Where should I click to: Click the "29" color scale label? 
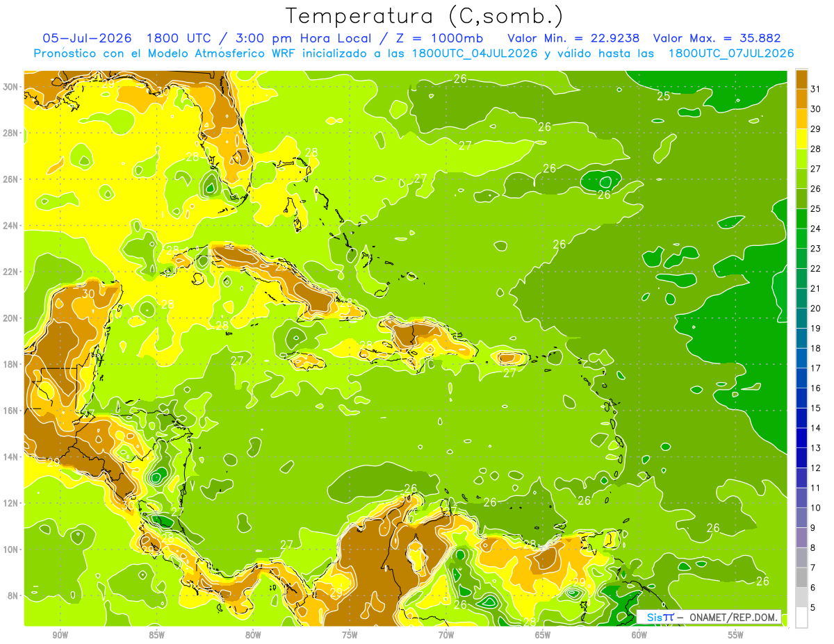[x=816, y=129]
